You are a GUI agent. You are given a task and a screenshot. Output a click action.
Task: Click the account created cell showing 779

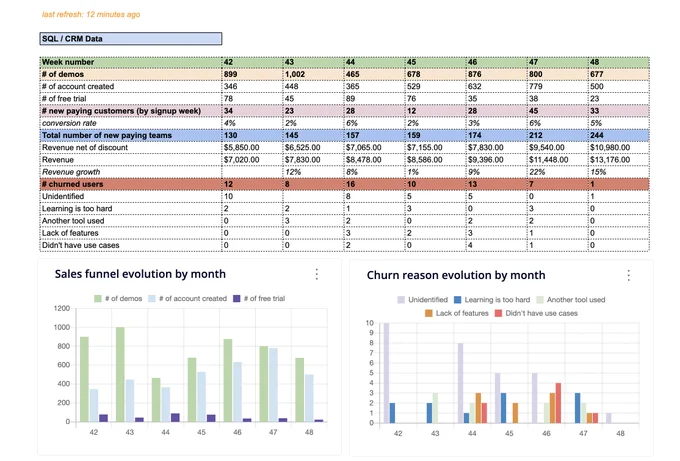(557, 86)
